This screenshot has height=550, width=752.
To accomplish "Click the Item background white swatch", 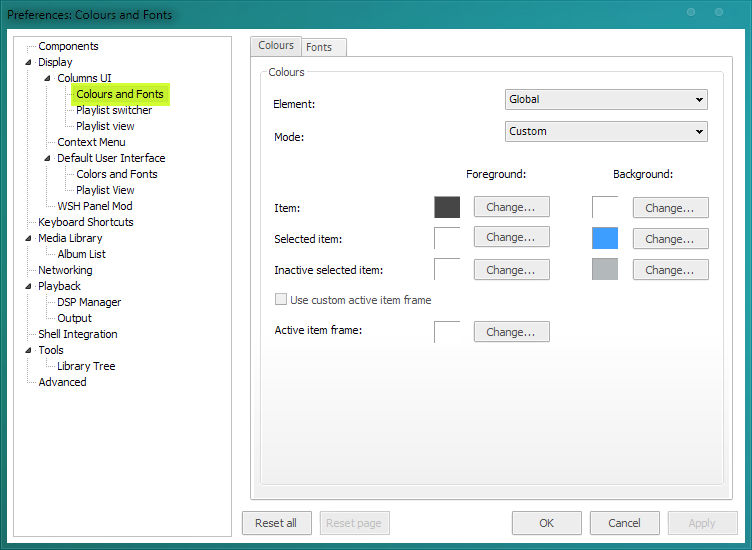I will click(605, 207).
